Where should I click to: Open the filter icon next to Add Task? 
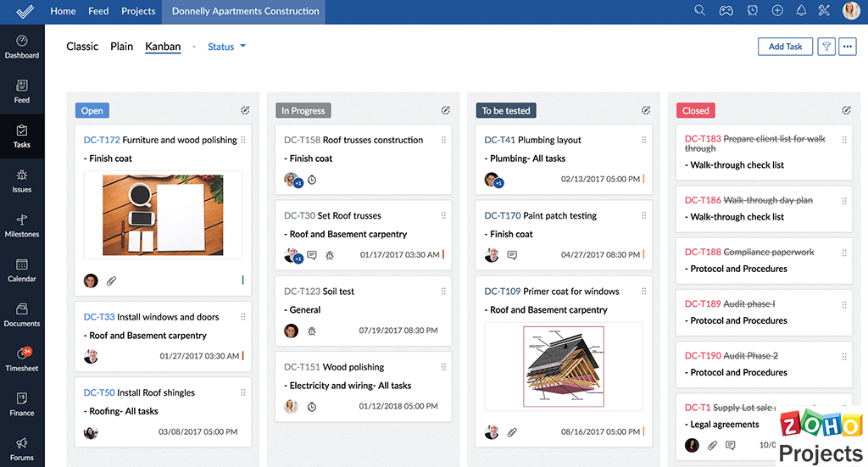click(x=826, y=47)
